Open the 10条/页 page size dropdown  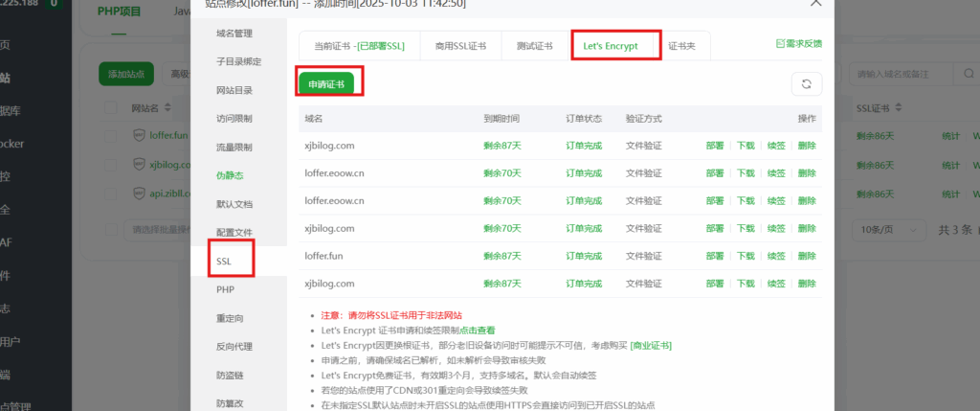(889, 230)
